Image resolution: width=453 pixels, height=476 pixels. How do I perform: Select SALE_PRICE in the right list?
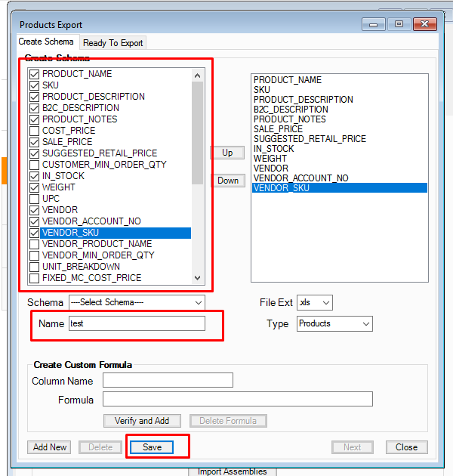click(x=278, y=129)
